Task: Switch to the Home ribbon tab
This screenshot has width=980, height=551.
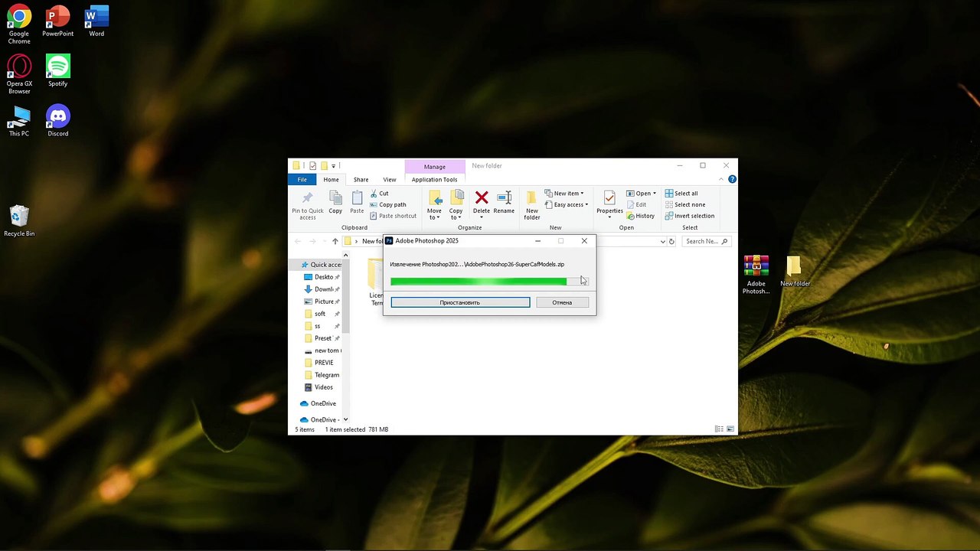Action: [331, 179]
